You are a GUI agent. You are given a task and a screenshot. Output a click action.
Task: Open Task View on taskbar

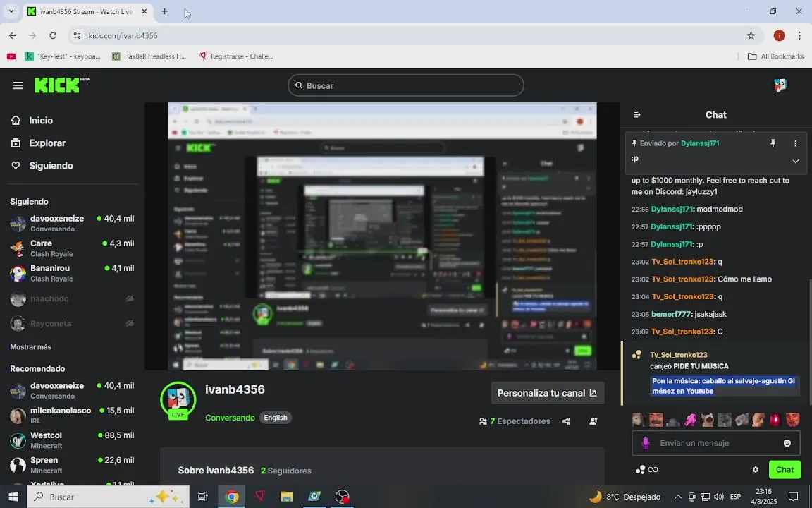(203, 497)
